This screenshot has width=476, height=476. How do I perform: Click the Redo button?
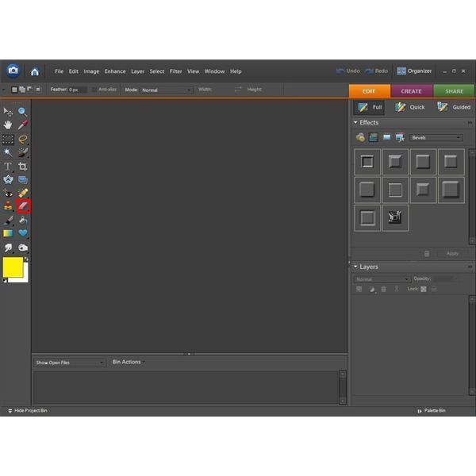376,71
